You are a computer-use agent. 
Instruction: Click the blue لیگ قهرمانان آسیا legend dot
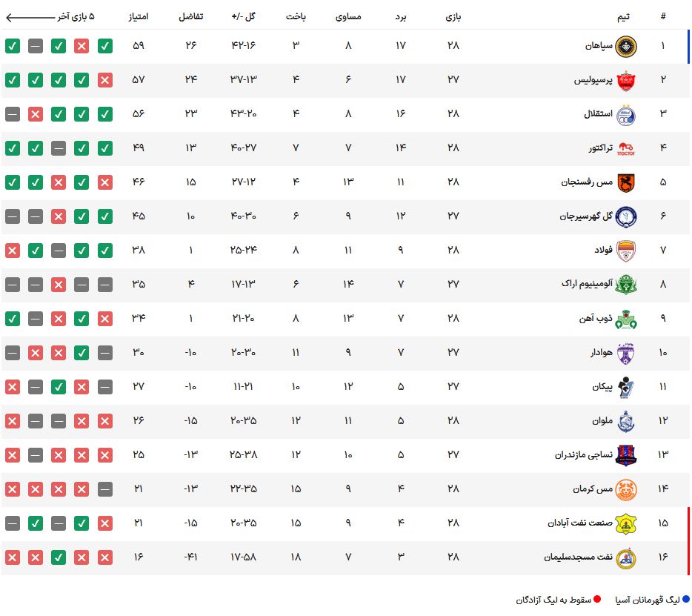(685, 600)
